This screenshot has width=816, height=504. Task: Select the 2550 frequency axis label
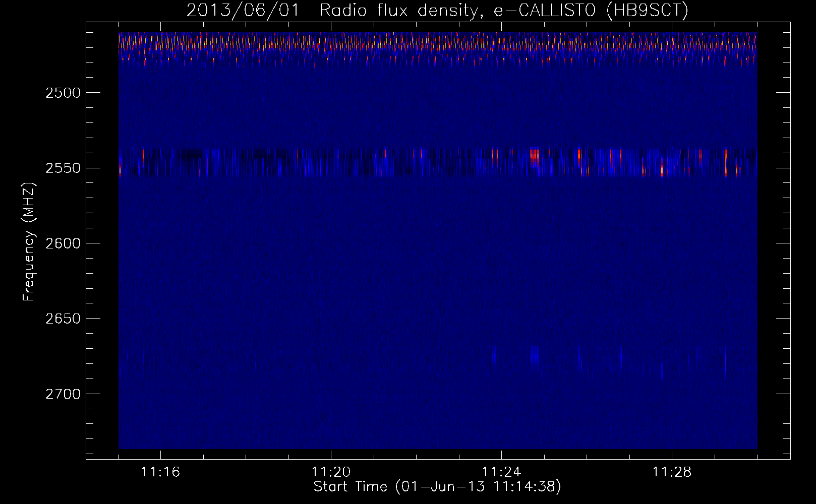click(63, 168)
